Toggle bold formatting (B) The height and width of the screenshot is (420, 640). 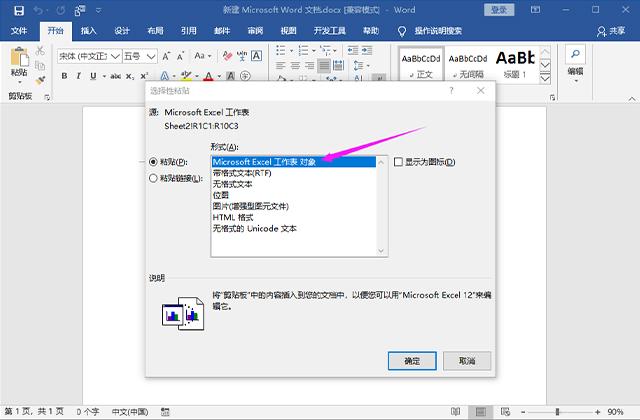click(64, 76)
